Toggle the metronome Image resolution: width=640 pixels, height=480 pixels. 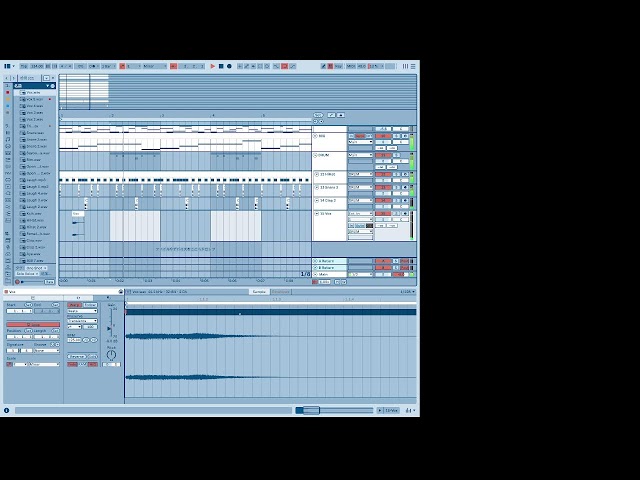92,66
